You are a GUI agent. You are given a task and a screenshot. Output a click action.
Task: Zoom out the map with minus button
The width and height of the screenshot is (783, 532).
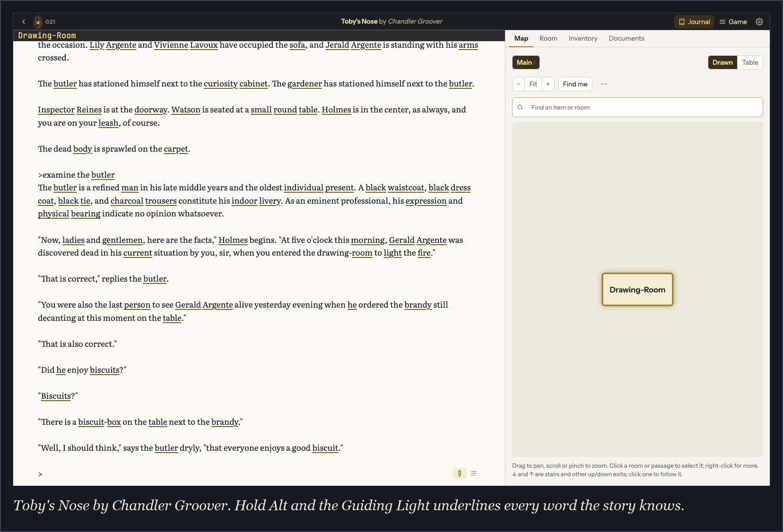tap(519, 84)
